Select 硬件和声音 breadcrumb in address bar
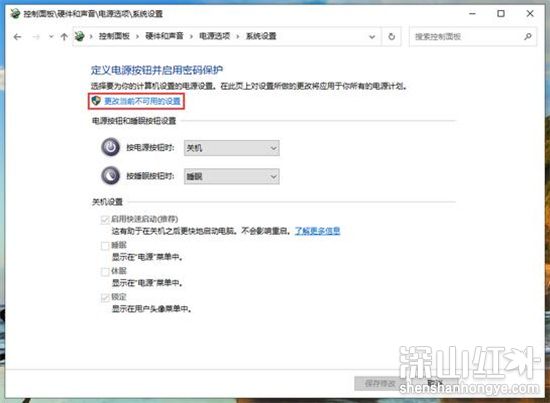Screen dimensions: 550x403 [x=164, y=36]
